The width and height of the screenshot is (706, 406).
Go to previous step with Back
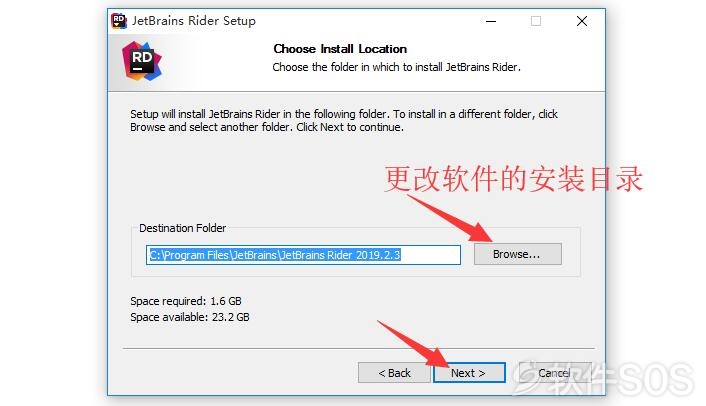(394, 373)
